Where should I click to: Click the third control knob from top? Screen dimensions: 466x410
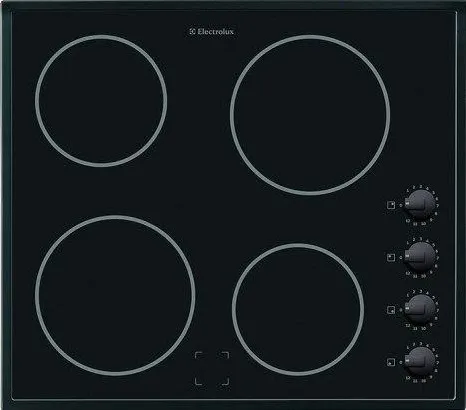click(x=420, y=310)
